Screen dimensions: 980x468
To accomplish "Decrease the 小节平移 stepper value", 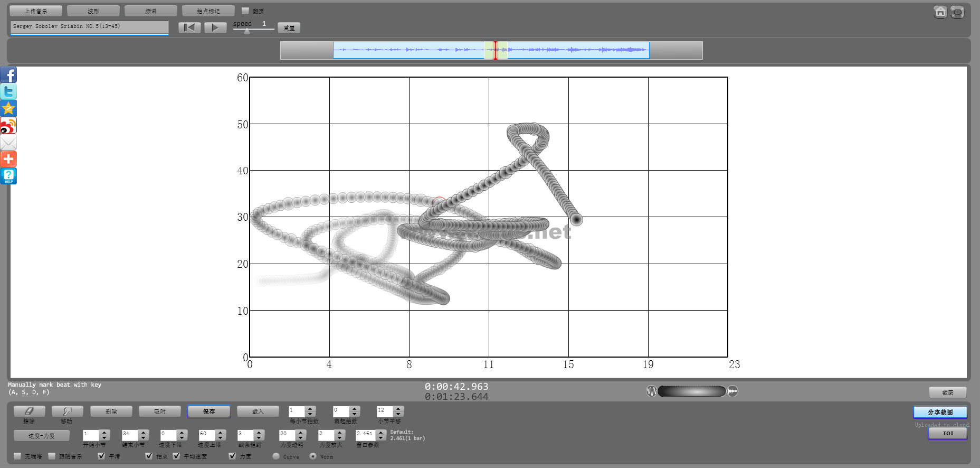I will click(x=398, y=414).
